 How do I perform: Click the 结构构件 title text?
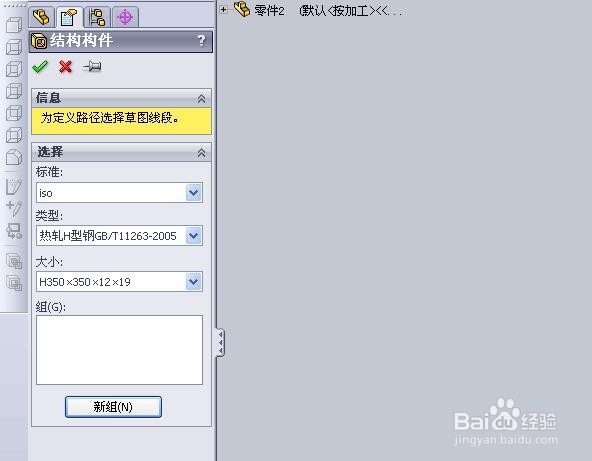coord(81,40)
